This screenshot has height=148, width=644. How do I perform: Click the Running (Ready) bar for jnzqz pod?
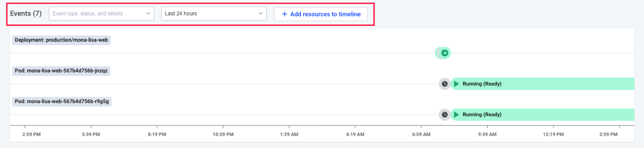543,84
